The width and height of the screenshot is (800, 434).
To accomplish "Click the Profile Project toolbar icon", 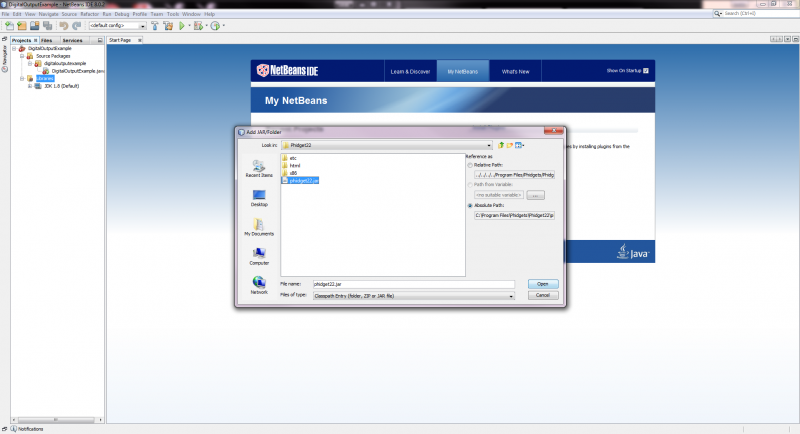I will point(215,25).
